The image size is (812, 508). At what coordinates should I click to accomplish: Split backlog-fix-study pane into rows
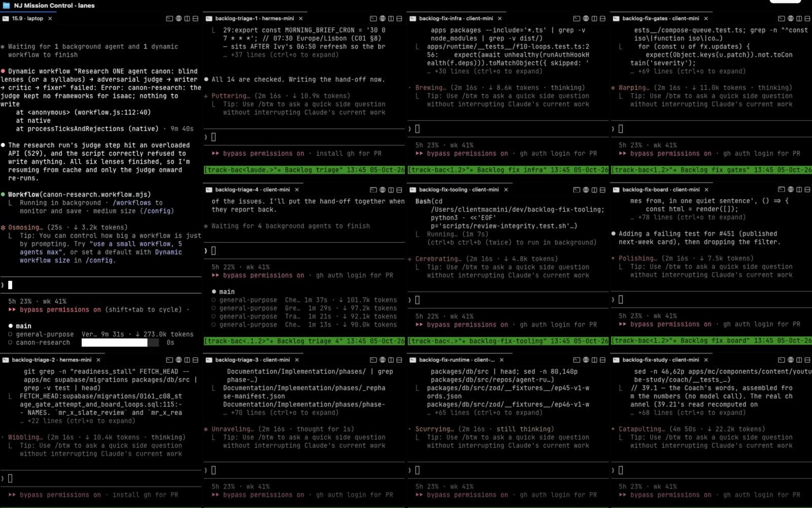[x=807, y=360]
